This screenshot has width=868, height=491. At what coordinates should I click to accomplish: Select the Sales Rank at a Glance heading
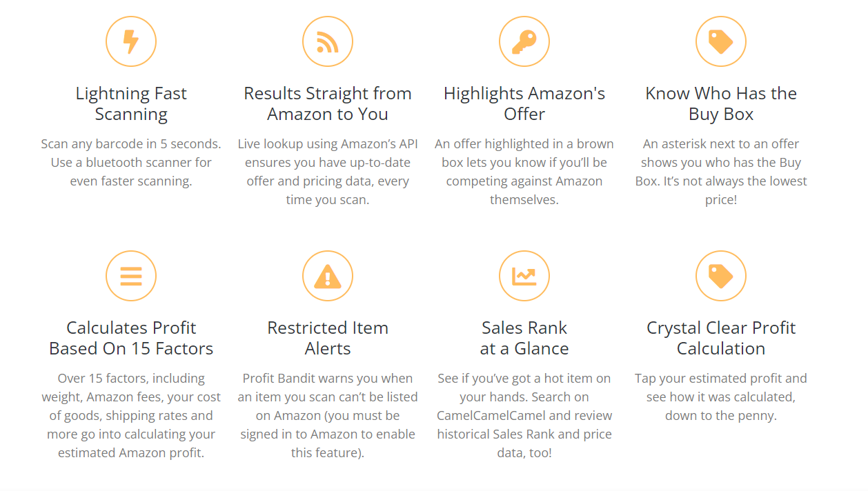tap(524, 338)
